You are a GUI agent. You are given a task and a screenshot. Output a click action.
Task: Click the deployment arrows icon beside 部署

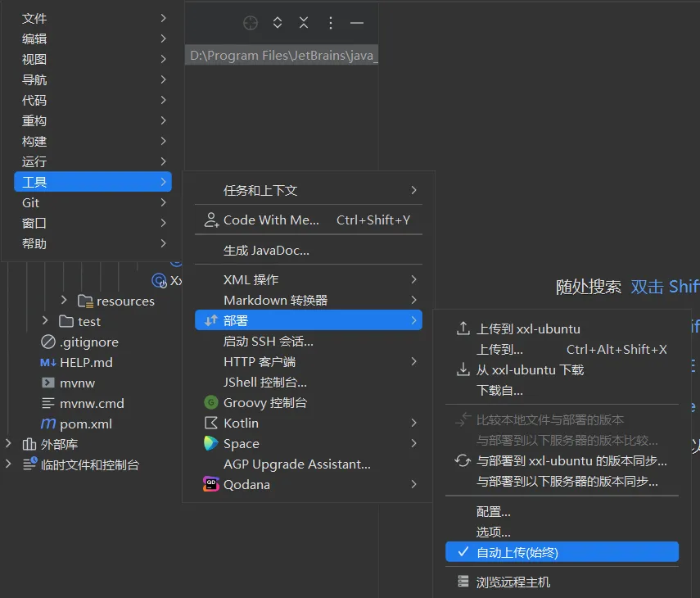210,320
